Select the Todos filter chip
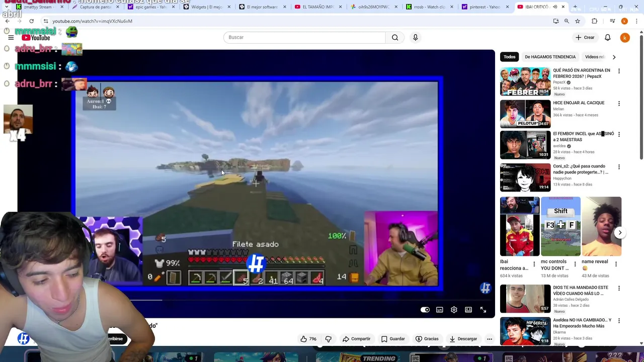 509,57
